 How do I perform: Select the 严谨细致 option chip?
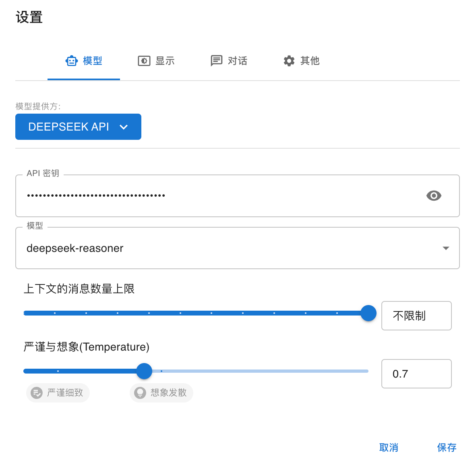click(x=58, y=392)
